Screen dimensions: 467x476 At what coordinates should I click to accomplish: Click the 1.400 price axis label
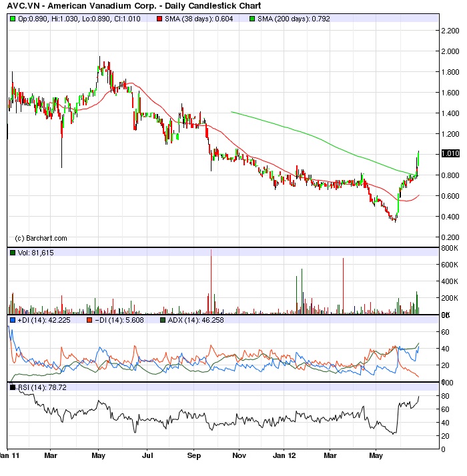450,113
